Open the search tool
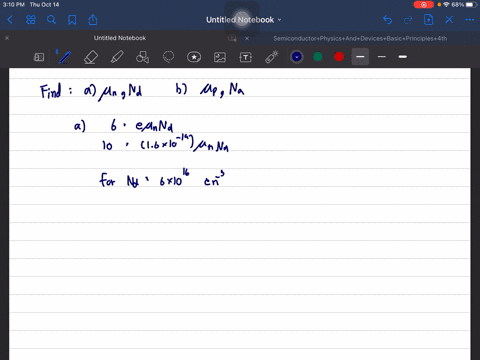This screenshot has width=480, height=360. tap(51, 20)
